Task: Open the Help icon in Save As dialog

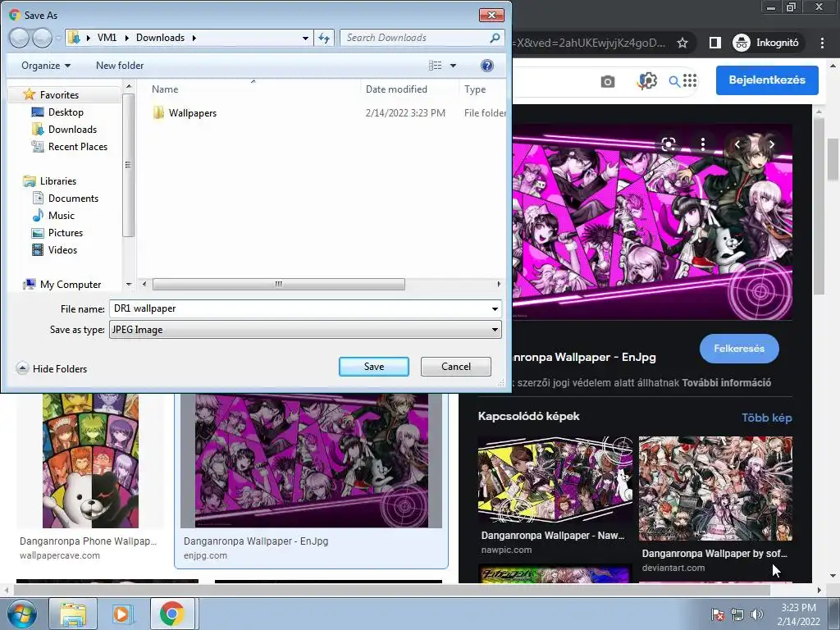Action: pos(486,66)
